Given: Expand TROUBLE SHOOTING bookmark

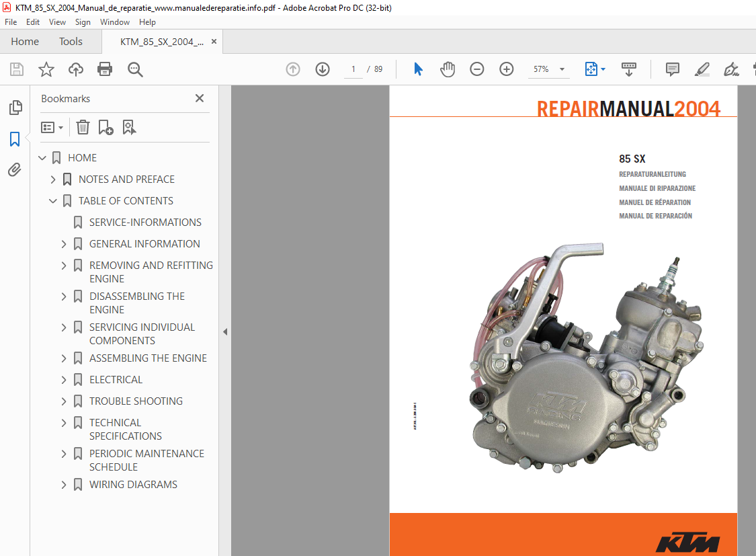Looking at the screenshot, I should 64,401.
